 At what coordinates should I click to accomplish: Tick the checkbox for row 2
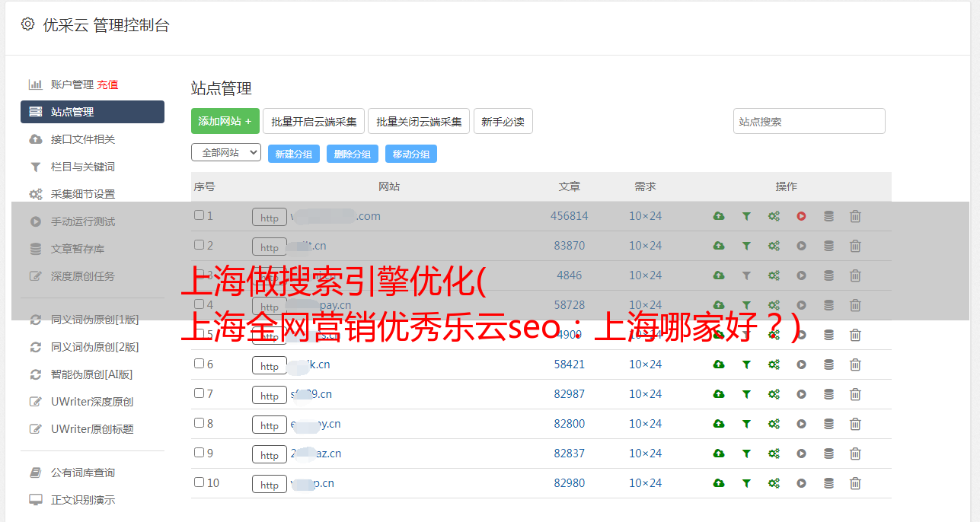point(199,245)
